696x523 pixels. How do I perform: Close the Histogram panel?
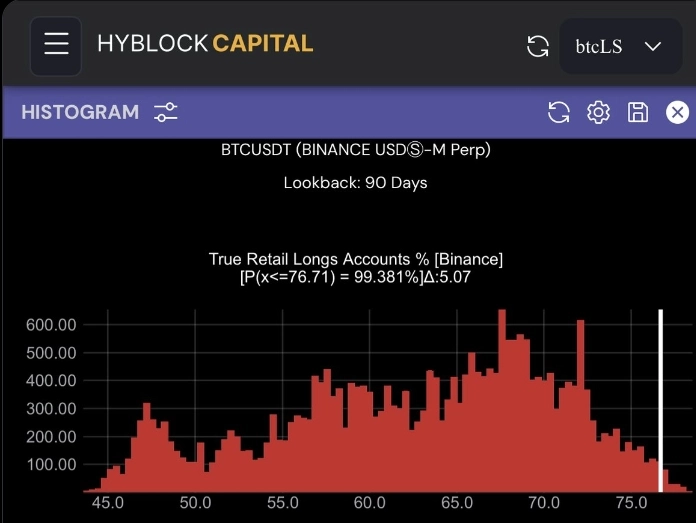(x=677, y=112)
